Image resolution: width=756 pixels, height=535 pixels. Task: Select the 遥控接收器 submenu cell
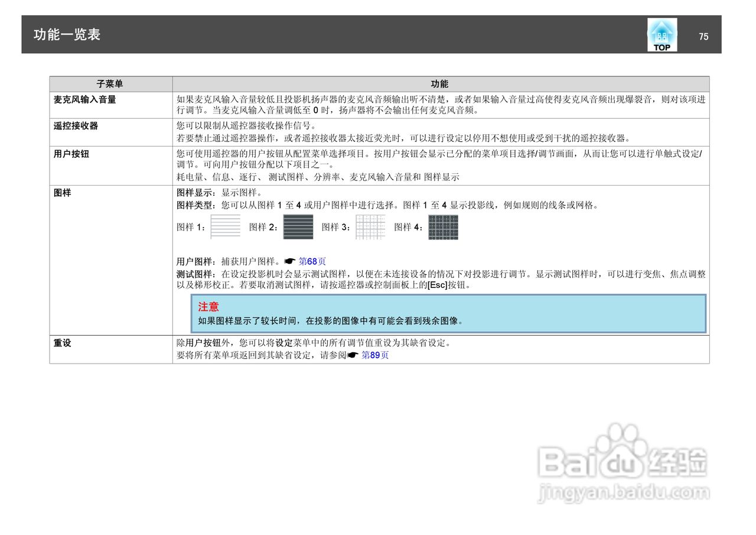[x=111, y=132]
